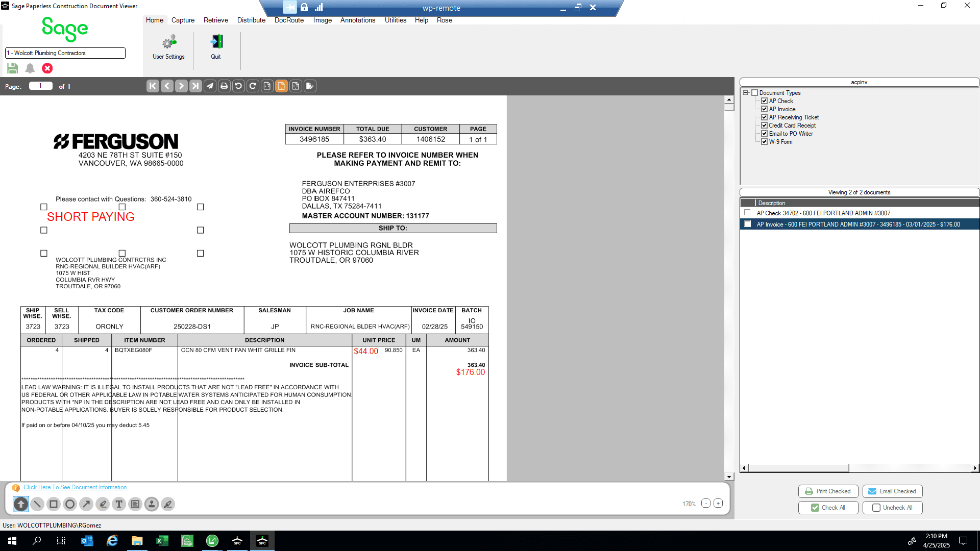Click the green save disk icon
This screenshot has height=551, width=980.
pyautogui.click(x=13, y=68)
